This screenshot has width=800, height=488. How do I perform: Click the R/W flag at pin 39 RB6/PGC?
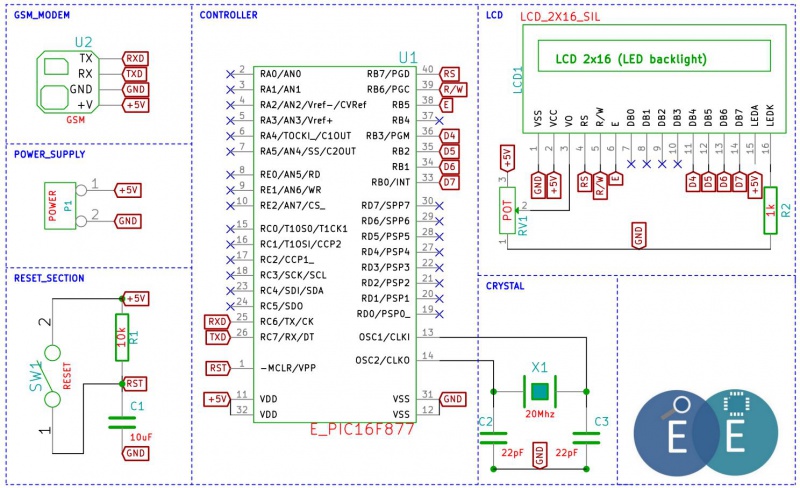[453, 90]
